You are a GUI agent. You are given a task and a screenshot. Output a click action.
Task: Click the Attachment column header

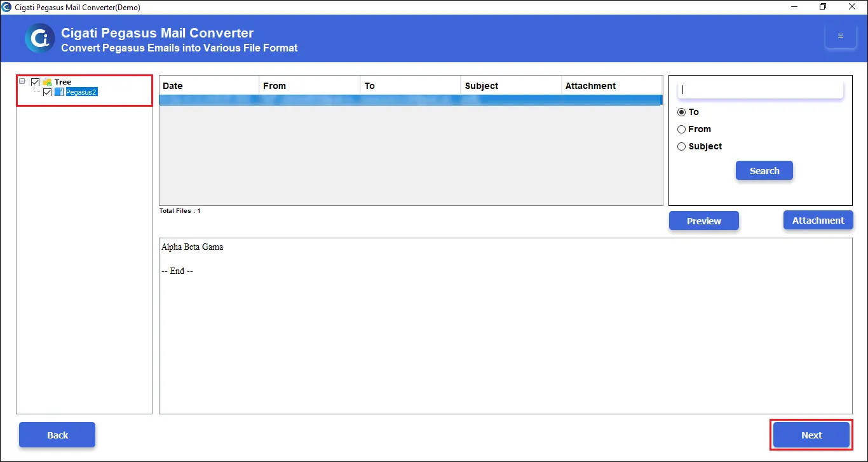[611, 86]
